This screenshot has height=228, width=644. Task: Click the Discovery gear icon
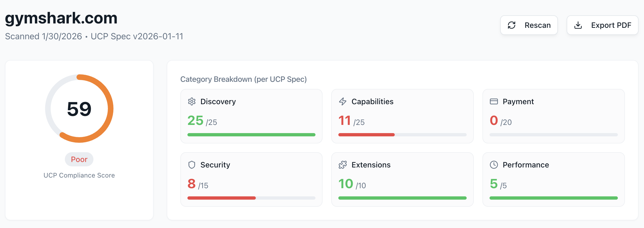[192, 101]
